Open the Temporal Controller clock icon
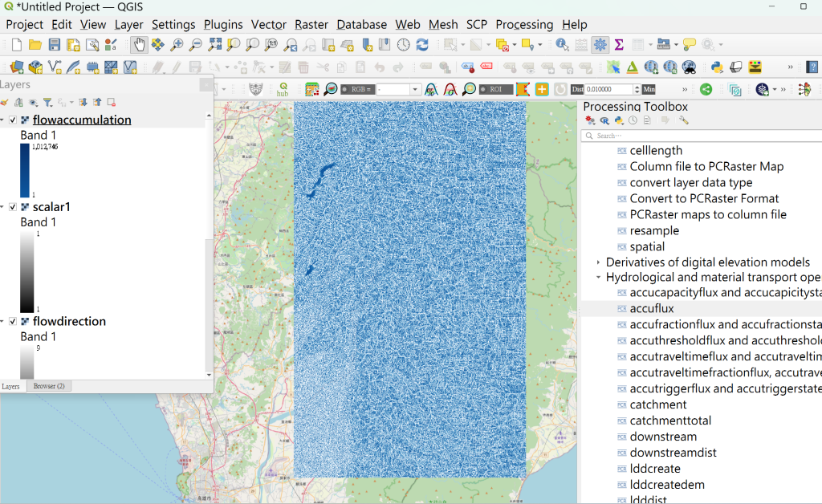Image resolution: width=822 pixels, height=504 pixels. 403,44
